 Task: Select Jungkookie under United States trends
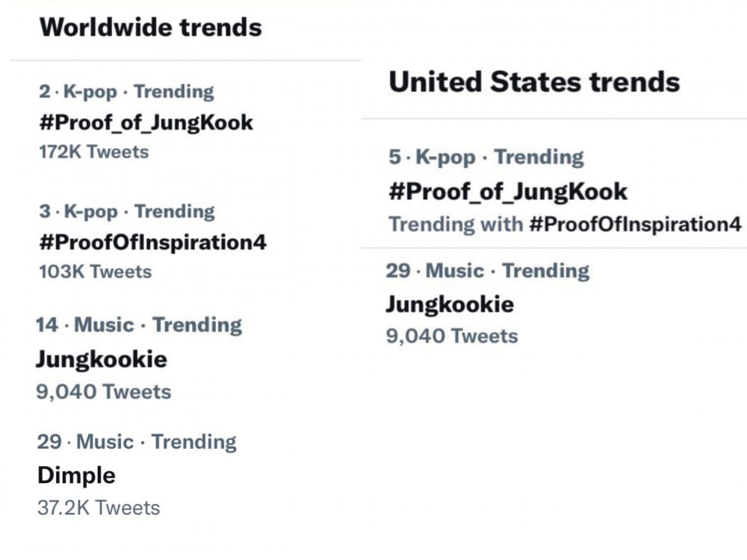(450, 305)
